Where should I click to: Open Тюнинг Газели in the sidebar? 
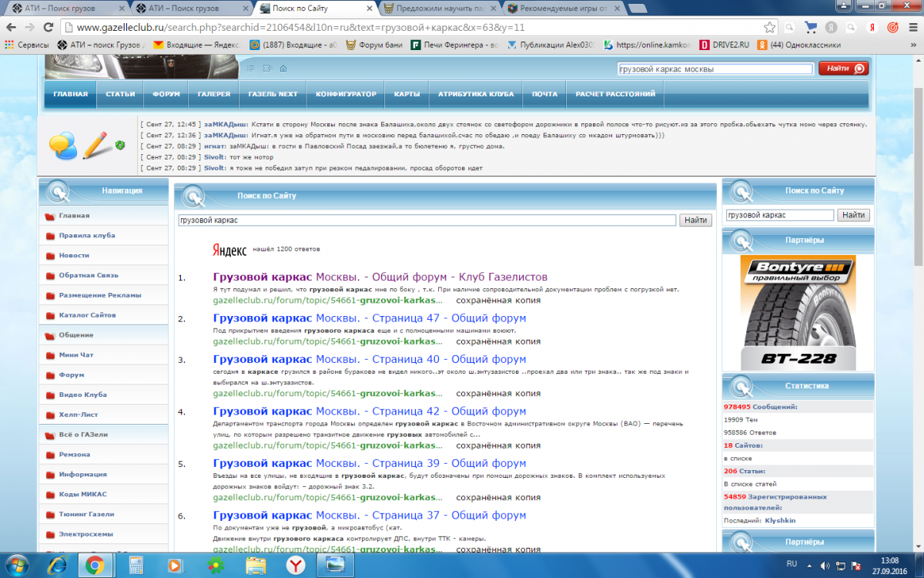coord(86,514)
